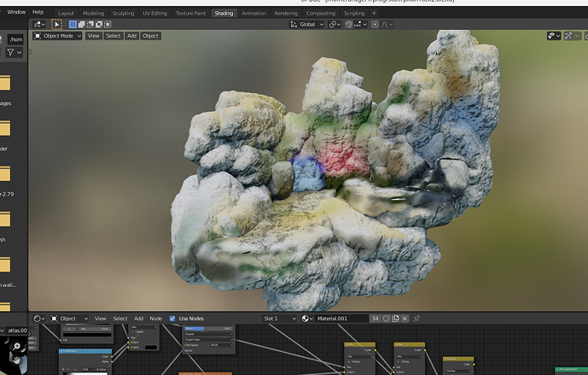Open the viewport View menu
This screenshot has width=588, height=375.
point(94,36)
